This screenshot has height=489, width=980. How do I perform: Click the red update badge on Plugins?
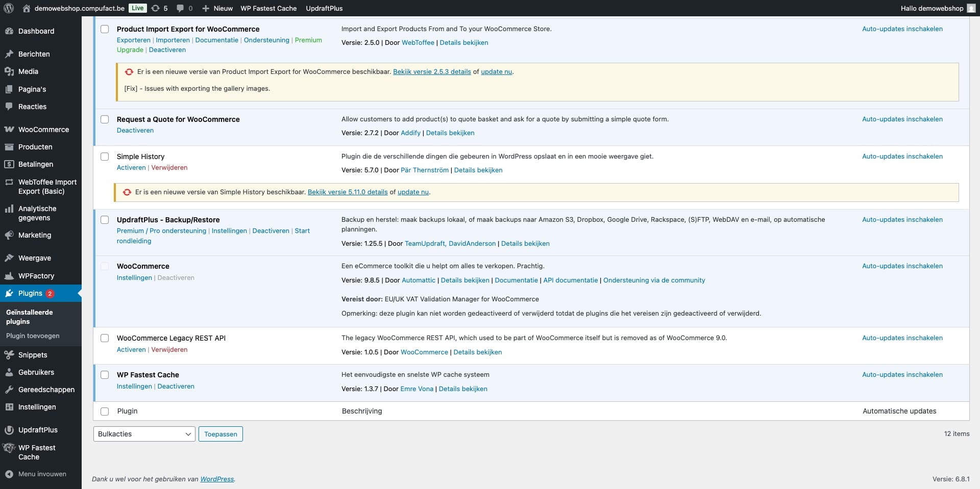pos(50,293)
